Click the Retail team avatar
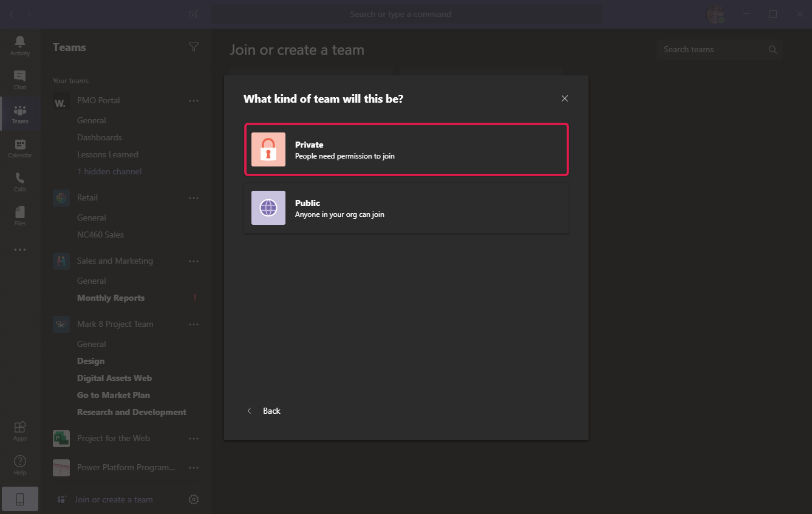812x514 pixels. coord(61,198)
